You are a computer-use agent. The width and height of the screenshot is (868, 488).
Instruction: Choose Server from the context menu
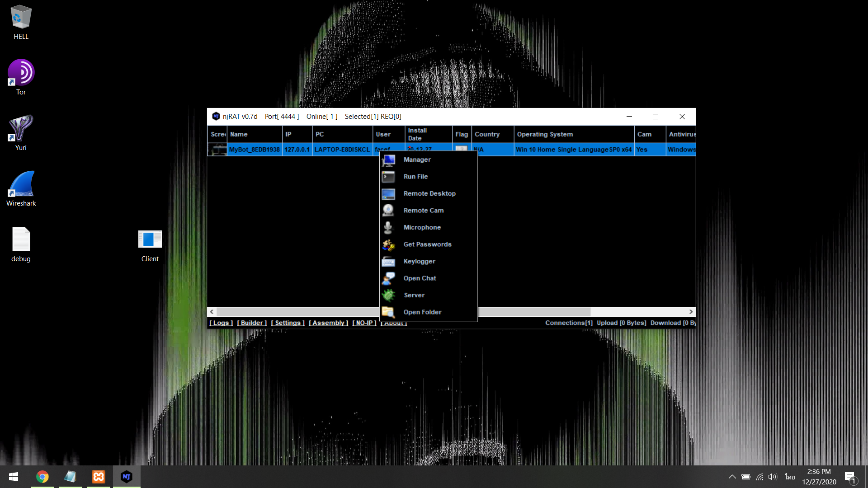point(414,295)
